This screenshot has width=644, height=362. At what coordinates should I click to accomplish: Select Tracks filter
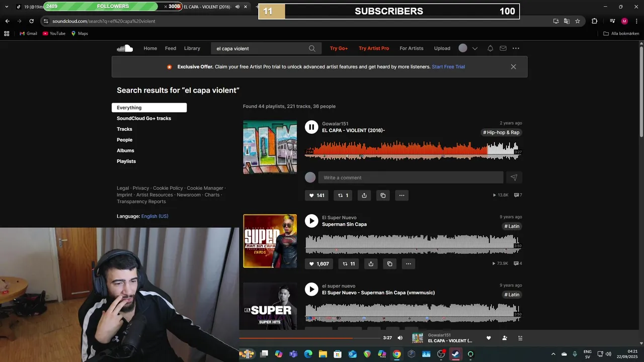point(124,129)
